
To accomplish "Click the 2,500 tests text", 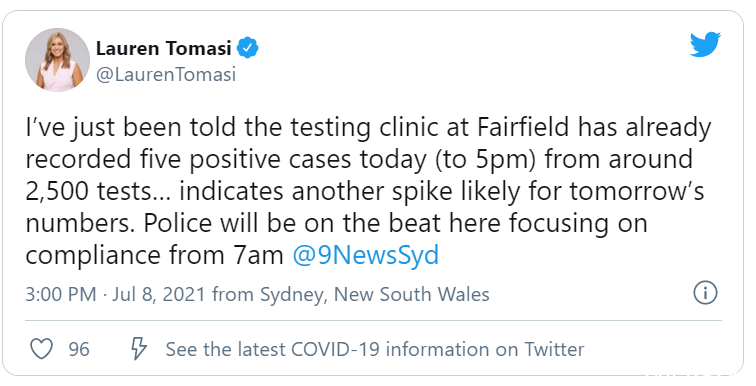I will pyautogui.click(x=88, y=192).
